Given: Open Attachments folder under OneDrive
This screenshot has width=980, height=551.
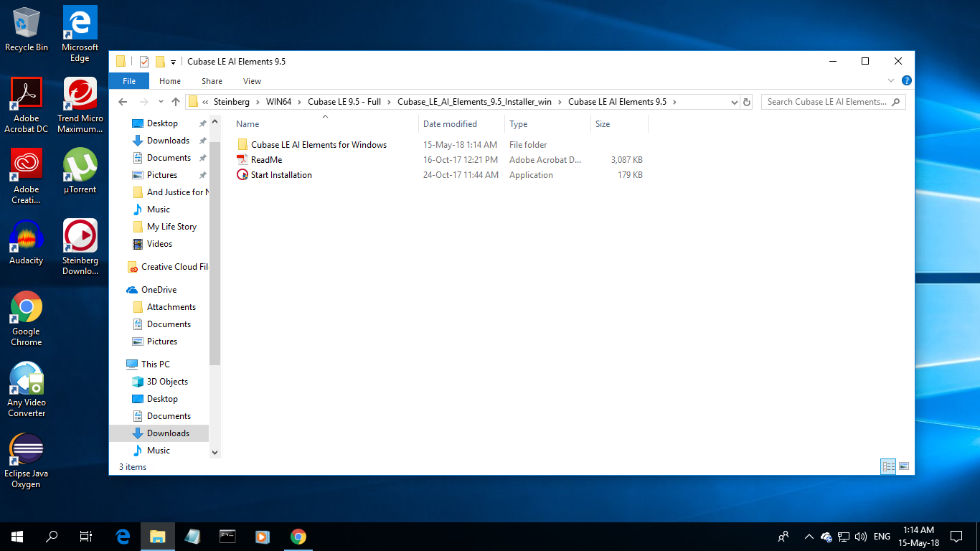Looking at the screenshot, I should click(x=171, y=306).
